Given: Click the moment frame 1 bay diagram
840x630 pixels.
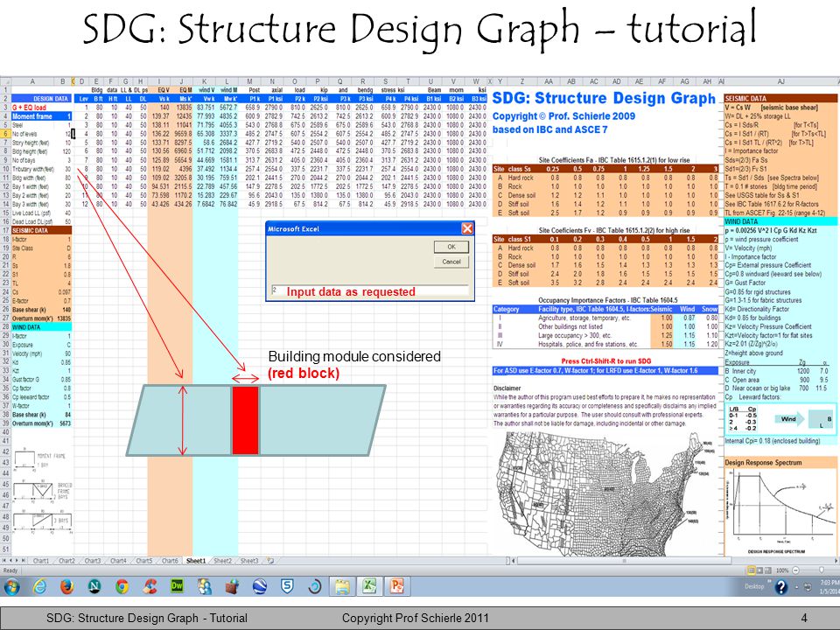Looking at the screenshot, I should coord(40,459).
